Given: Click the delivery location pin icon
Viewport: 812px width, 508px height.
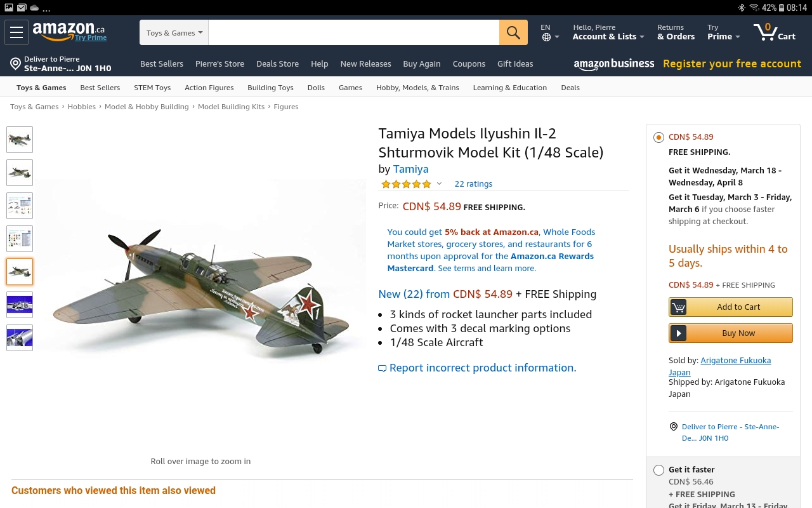Looking at the screenshot, I should [x=16, y=63].
